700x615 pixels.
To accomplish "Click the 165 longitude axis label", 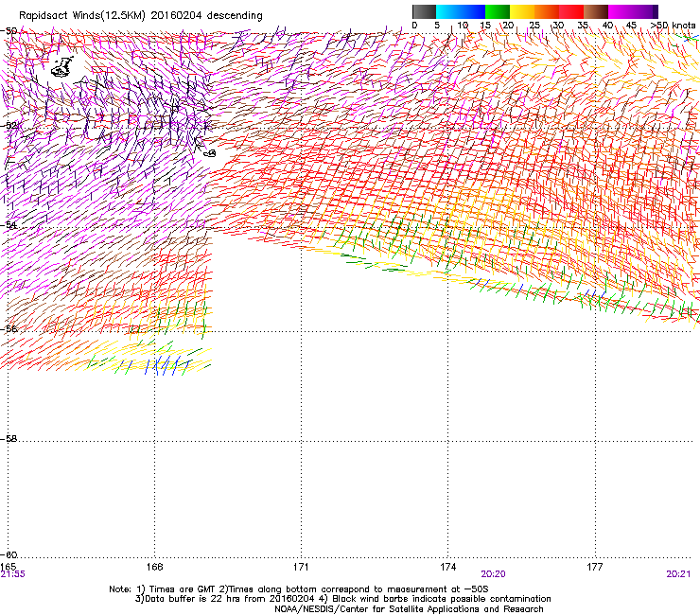I will pyautogui.click(x=9, y=567).
